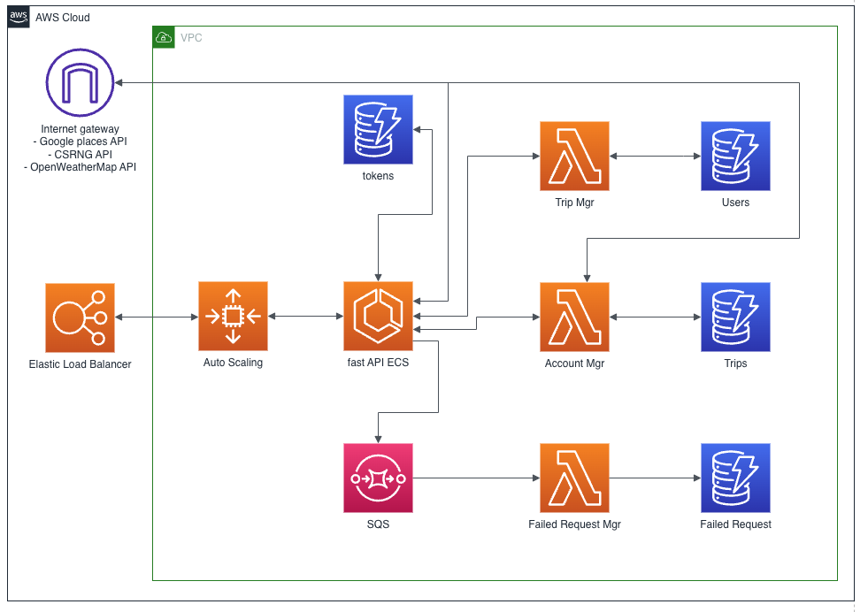868x612 pixels.
Task: Select the '- CSRNG API' text
Action: point(80,155)
